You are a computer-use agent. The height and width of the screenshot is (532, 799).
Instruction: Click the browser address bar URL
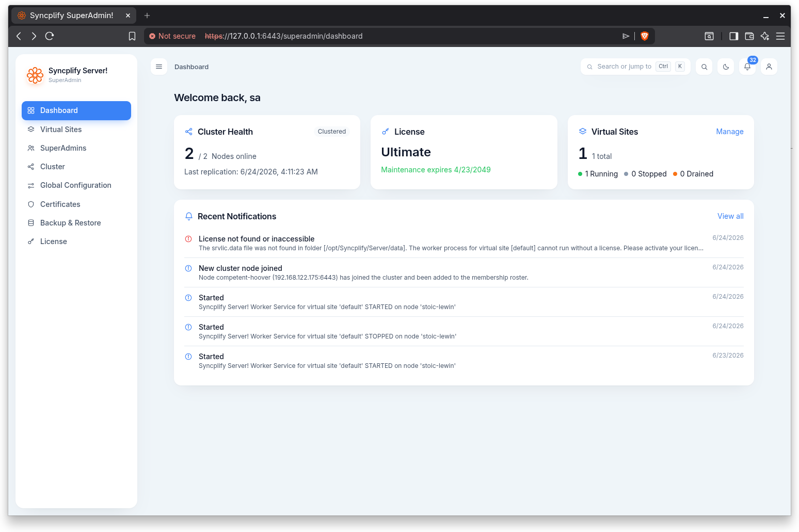[x=284, y=36]
